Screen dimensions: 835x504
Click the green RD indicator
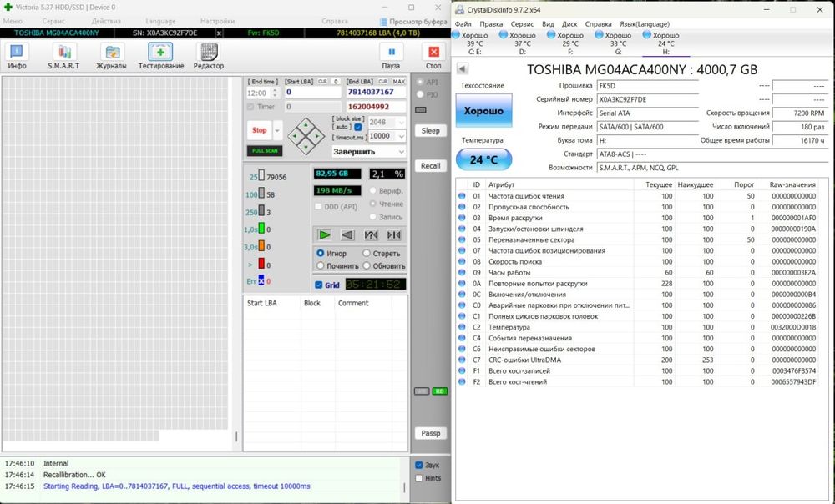coord(439,391)
